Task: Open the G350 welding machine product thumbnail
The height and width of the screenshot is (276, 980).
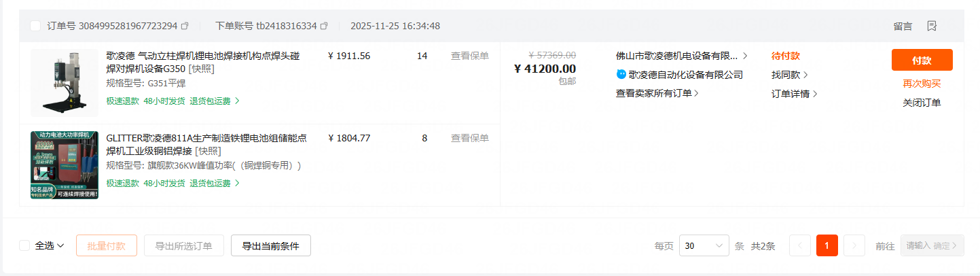Action: point(65,83)
